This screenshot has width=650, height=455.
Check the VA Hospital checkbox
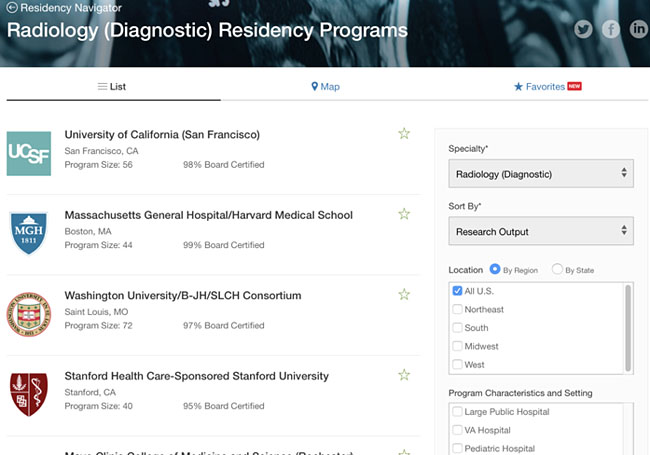pyautogui.click(x=457, y=430)
